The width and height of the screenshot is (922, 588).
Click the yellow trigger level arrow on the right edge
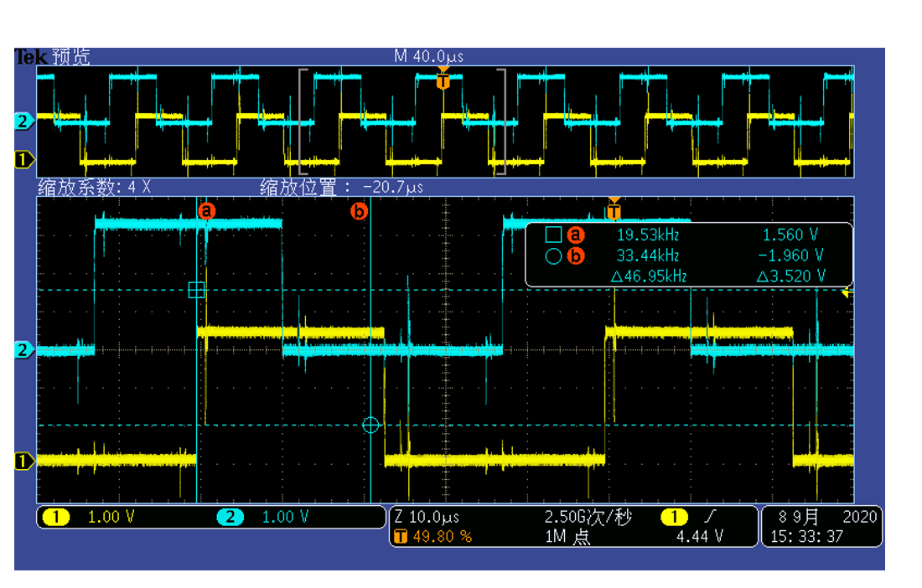click(x=847, y=293)
